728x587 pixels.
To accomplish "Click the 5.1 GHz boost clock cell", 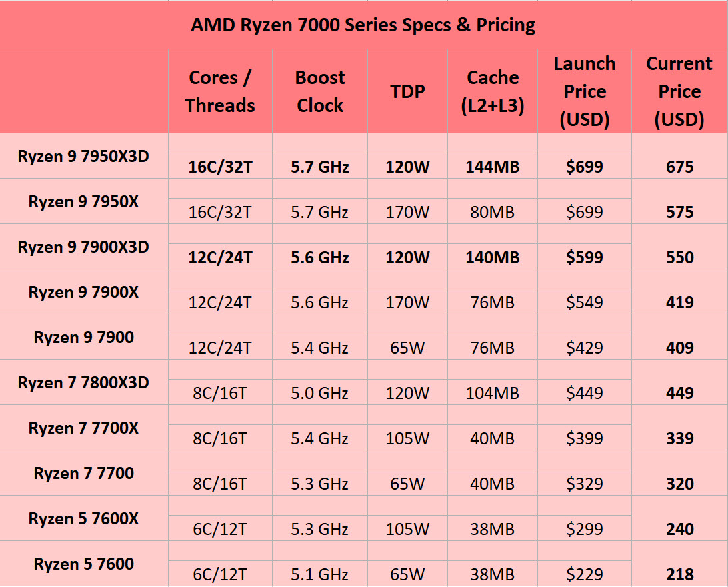I will [x=320, y=574].
